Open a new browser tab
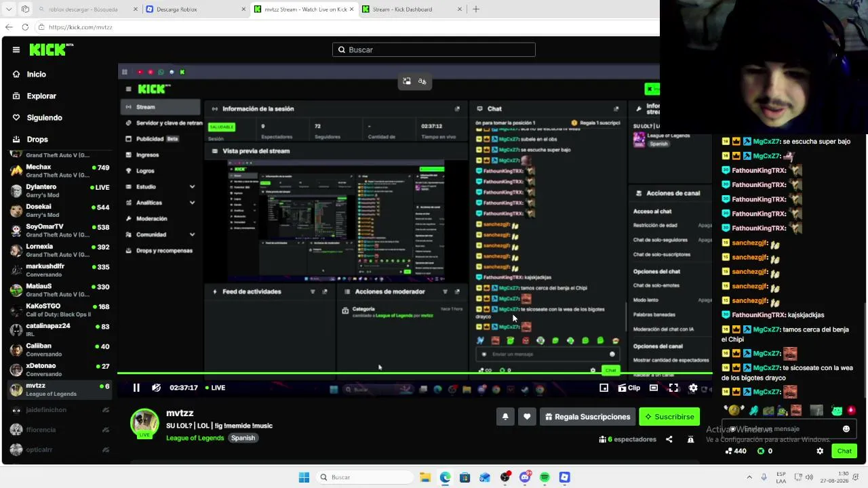Image resolution: width=868 pixels, height=488 pixels. [476, 9]
